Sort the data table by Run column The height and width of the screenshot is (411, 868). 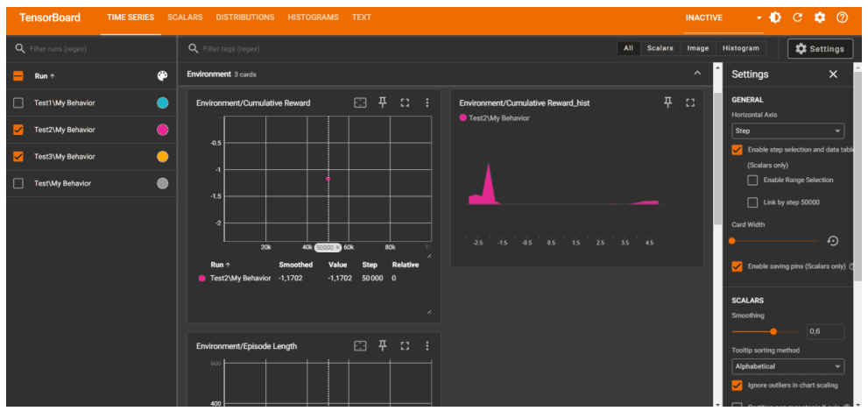[220, 265]
